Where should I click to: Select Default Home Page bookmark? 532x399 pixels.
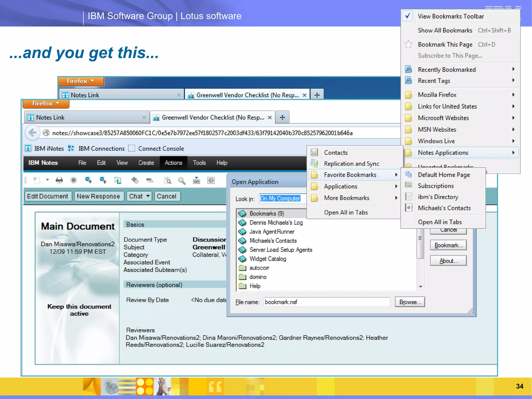[x=443, y=175]
